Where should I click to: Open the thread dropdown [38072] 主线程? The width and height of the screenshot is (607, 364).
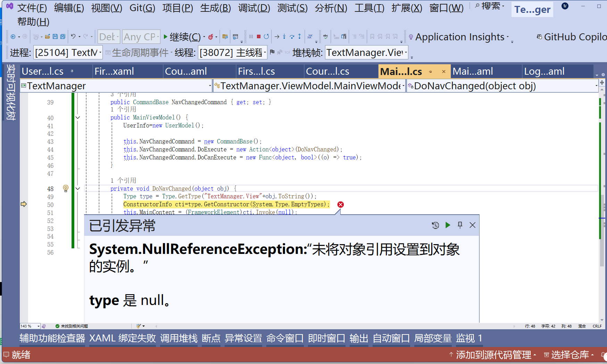coord(232,52)
